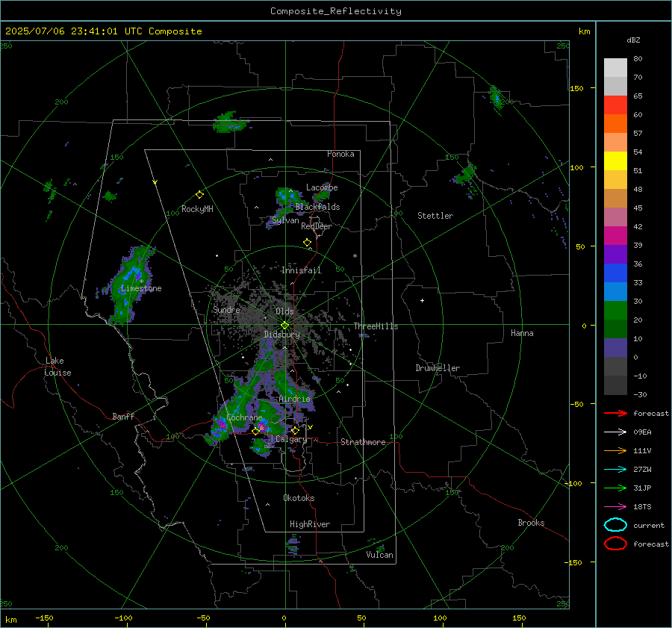Image resolution: width=672 pixels, height=628 pixels.
Task: Click the '2025/07/06 23:41:01 UTC Composite' timestamp
Action: click(103, 31)
